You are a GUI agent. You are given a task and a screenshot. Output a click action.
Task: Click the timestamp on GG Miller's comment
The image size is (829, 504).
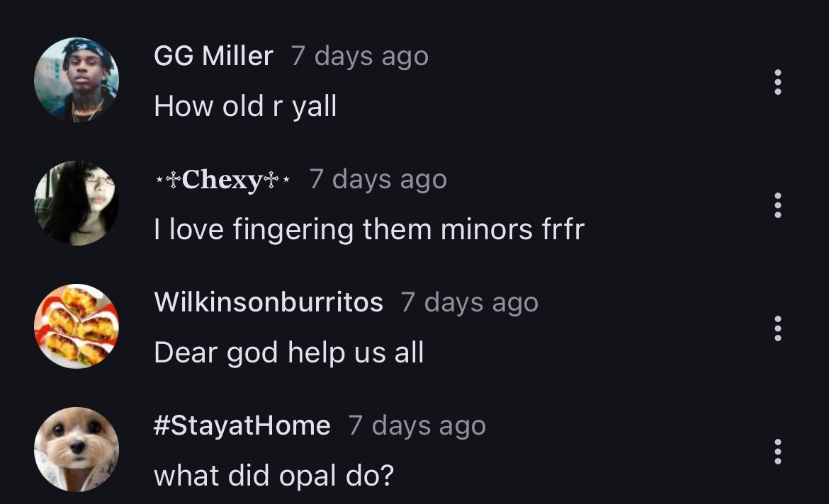click(359, 56)
